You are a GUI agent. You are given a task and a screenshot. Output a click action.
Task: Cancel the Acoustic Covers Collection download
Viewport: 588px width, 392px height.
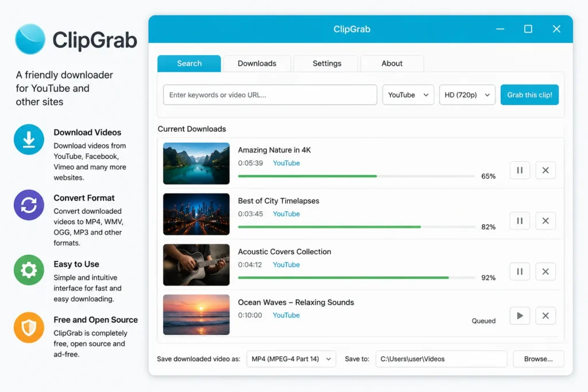[x=546, y=271]
